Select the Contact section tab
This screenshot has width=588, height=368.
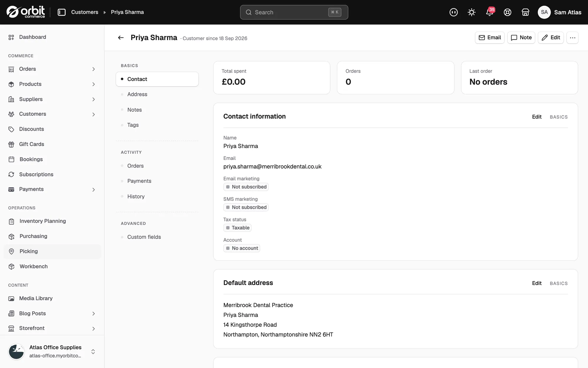157,79
